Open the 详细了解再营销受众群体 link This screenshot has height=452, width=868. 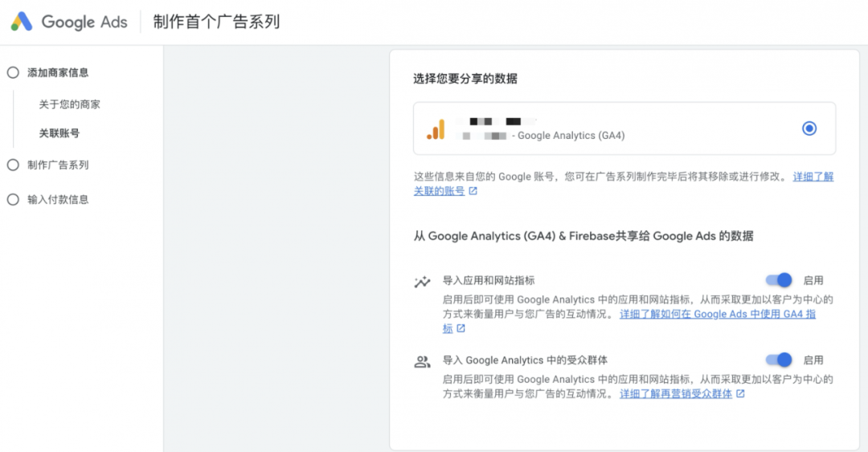click(675, 393)
